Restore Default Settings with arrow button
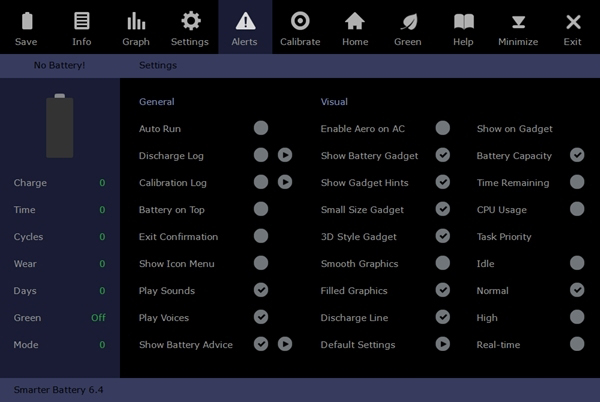 coord(443,344)
